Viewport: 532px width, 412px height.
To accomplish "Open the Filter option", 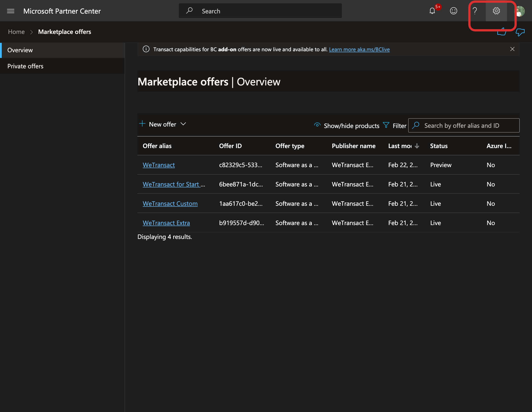I will [394, 126].
